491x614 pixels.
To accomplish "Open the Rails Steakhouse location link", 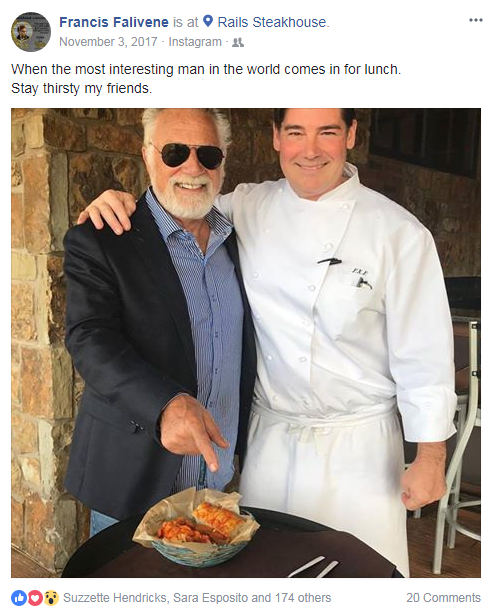I will [x=272, y=22].
